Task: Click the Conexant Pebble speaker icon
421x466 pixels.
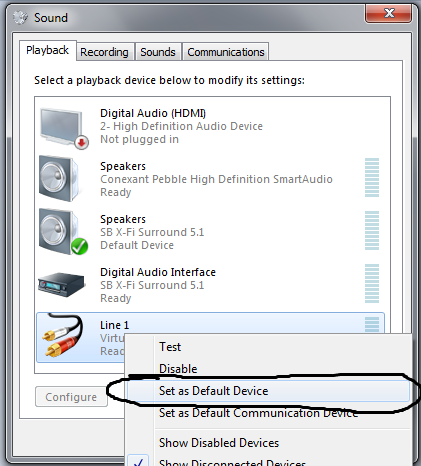Action: coord(58,178)
